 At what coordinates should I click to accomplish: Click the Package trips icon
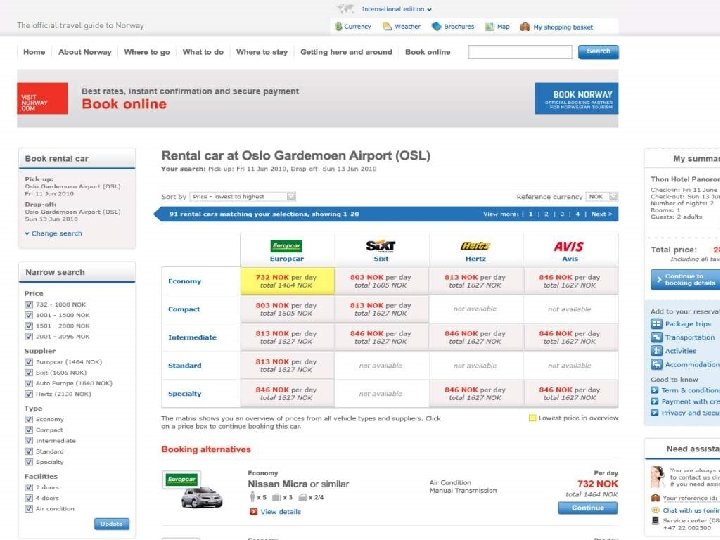tap(656, 324)
